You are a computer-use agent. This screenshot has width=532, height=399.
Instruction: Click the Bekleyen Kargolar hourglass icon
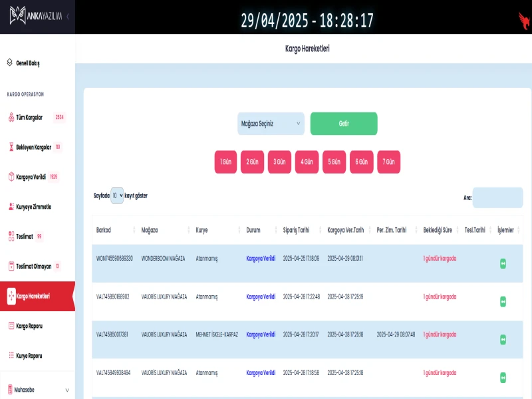click(11, 147)
